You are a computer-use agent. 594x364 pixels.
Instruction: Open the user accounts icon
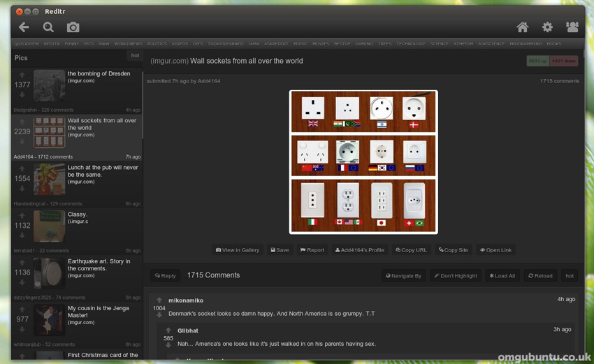(x=572, y=27)
